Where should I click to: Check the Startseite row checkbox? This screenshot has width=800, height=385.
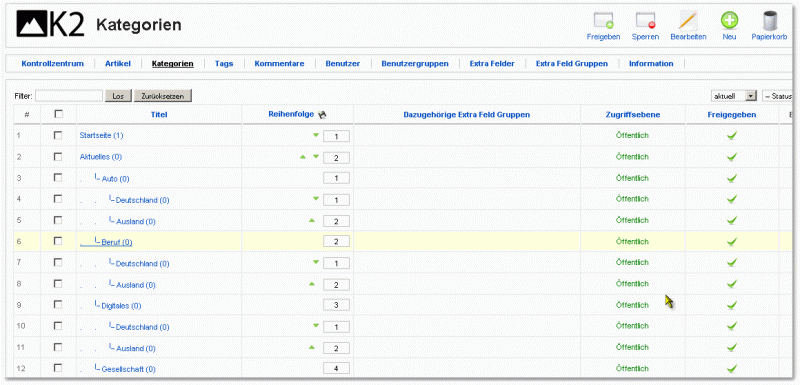[58, 135]
